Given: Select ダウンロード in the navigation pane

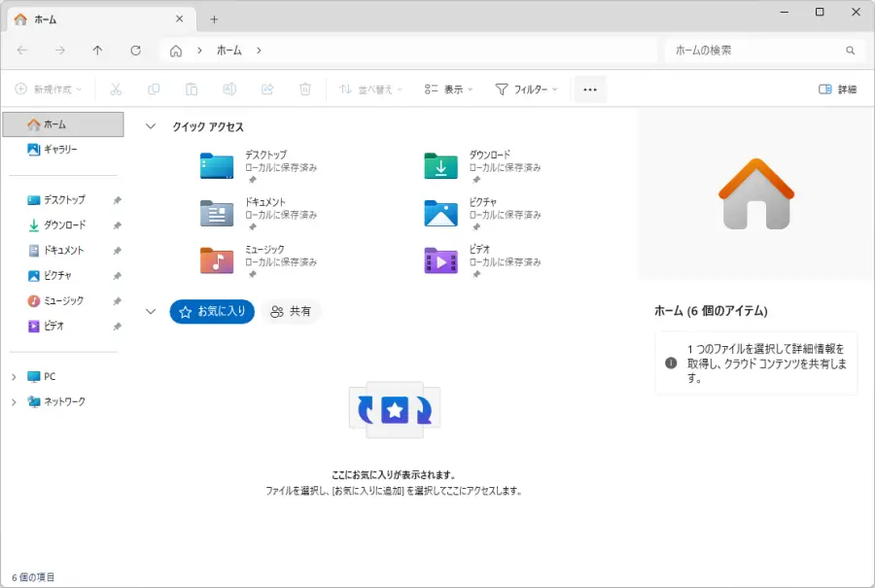Looking at the screenshot, I should tap(63, 225).
